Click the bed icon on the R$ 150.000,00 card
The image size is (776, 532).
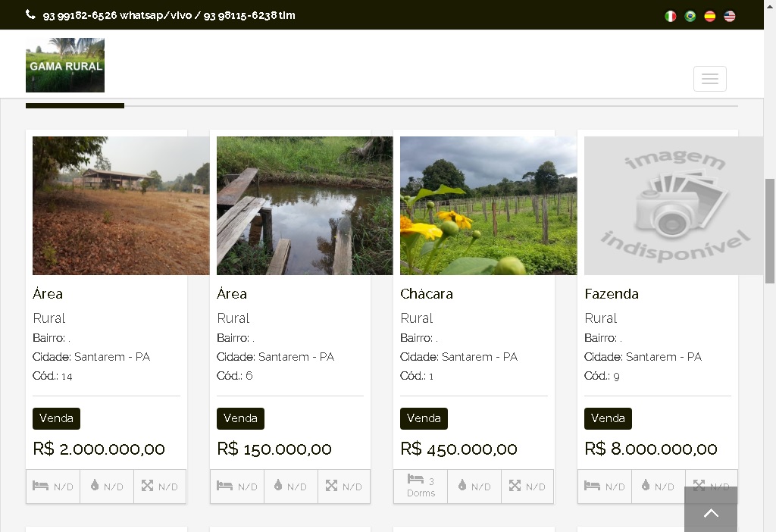(224, 486)
